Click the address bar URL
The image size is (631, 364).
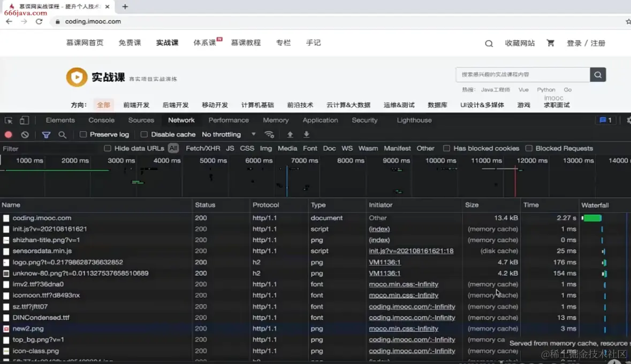(93, 22)
